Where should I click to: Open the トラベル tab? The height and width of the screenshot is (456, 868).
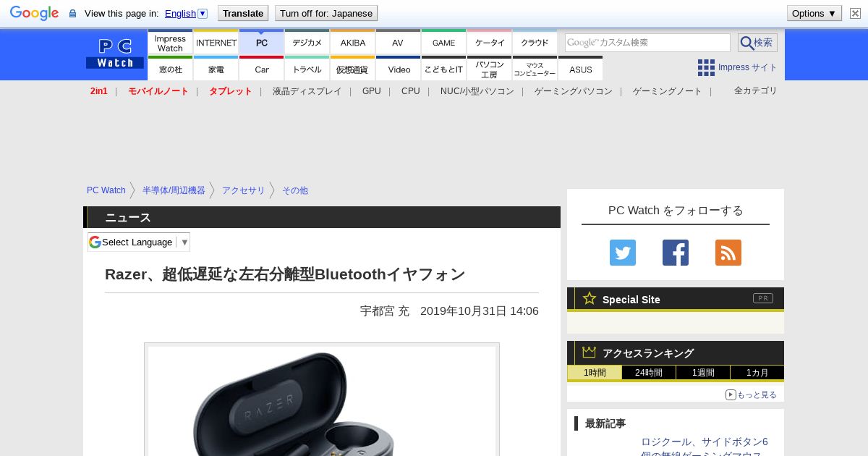(307, 69)
